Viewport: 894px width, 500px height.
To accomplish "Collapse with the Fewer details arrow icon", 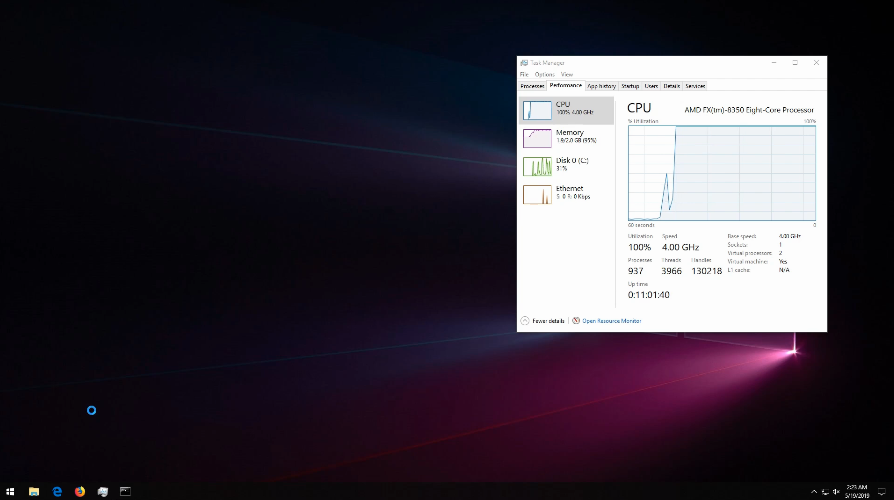I will (x=525, y=321).
